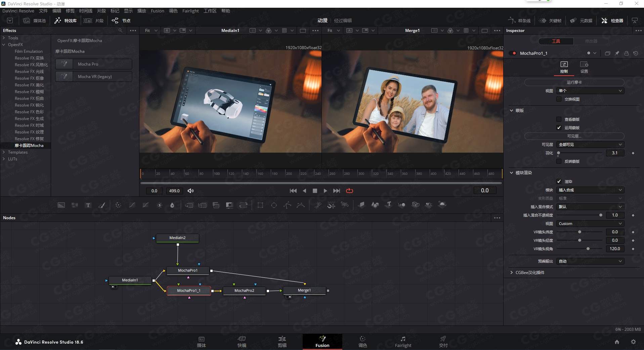This screenshot has height=350, width=644.
Task: Open the 插入混合模式 默认 dropdown
Action: [590, 207]
